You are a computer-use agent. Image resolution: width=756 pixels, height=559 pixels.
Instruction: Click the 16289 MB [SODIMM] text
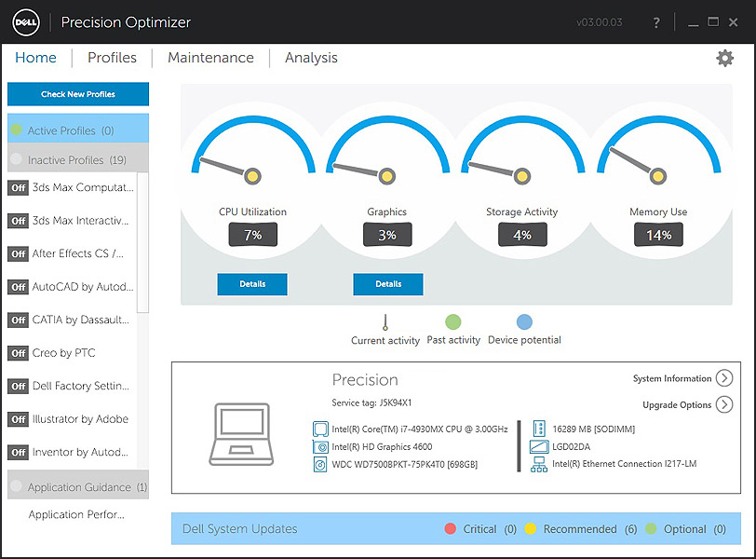coord(593,429)
